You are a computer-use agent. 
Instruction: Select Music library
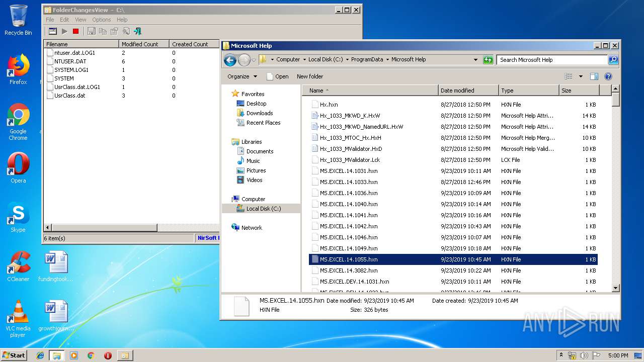253,161
